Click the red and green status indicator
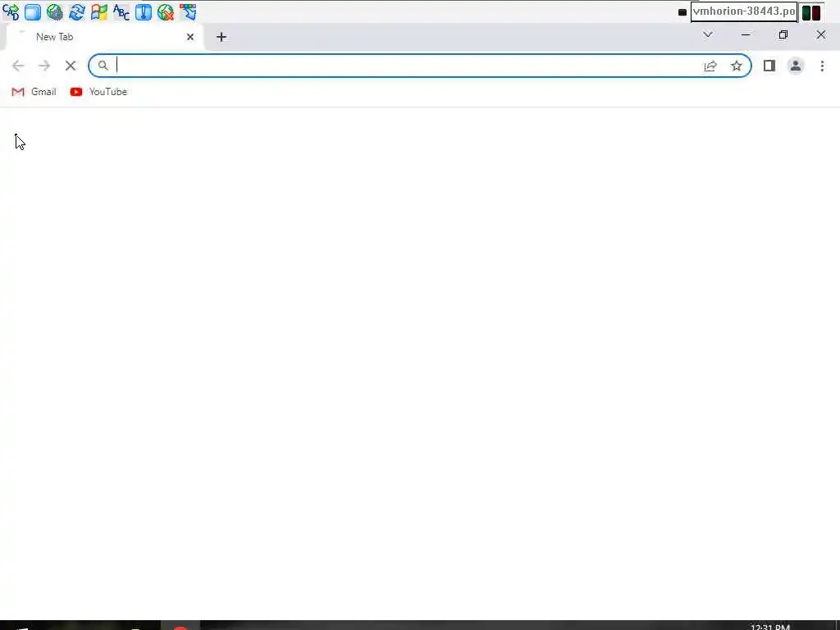Screen dimensions: 840x630 [811, 12]
